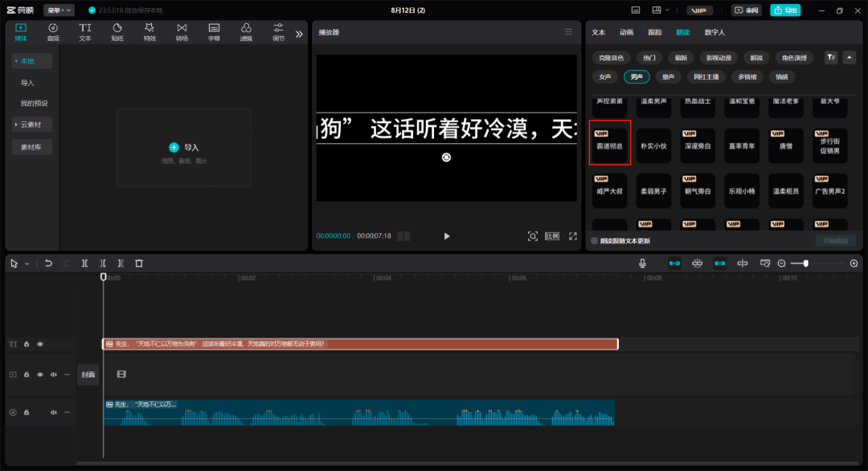868x471 pixels.
Task: Select the 媒体 (media) panel icon
Action: pyautogui.click(x=20, y=32)
